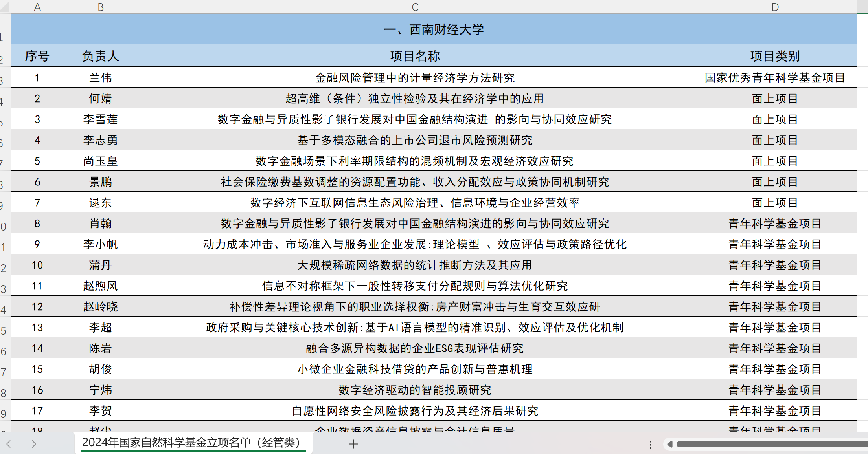Screen dimensions: 868x454
Task: Select column A header
Action: (x=37, y=7)
